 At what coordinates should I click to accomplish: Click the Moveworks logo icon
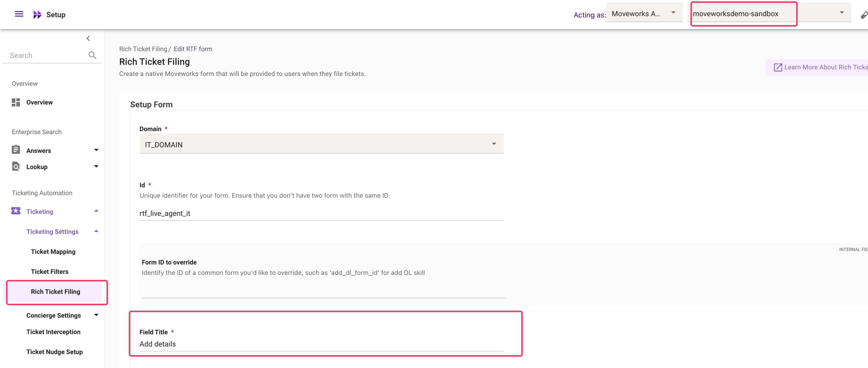coord(37,14)
